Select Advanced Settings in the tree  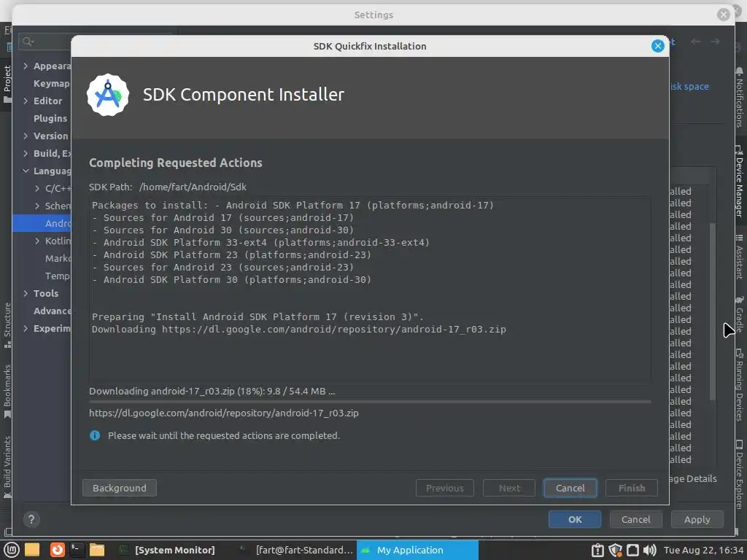52,311
